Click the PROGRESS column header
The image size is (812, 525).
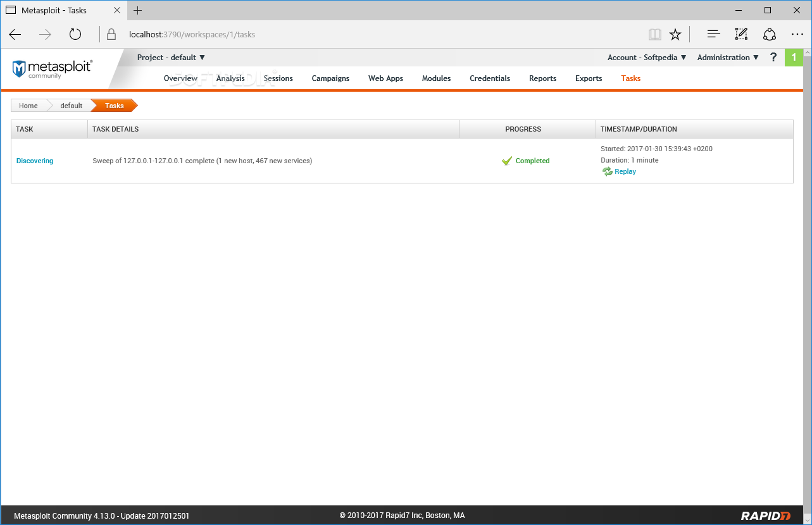coord(527,129)
